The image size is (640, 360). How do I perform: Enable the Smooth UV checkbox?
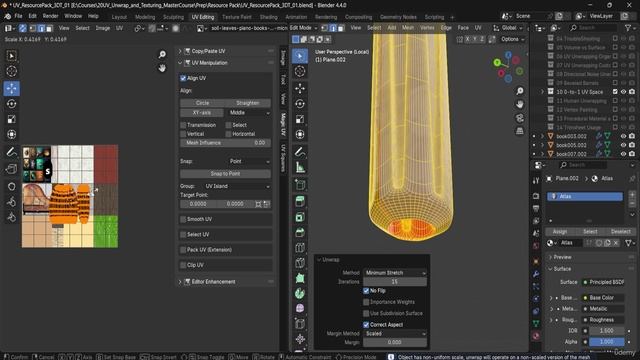(x=183, y=219)
